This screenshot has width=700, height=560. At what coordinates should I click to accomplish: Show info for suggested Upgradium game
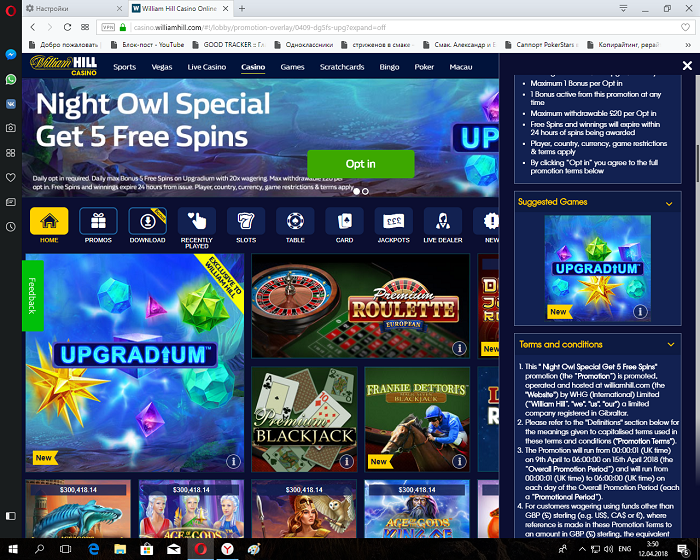pyautogui.click(x=640, y=311)
